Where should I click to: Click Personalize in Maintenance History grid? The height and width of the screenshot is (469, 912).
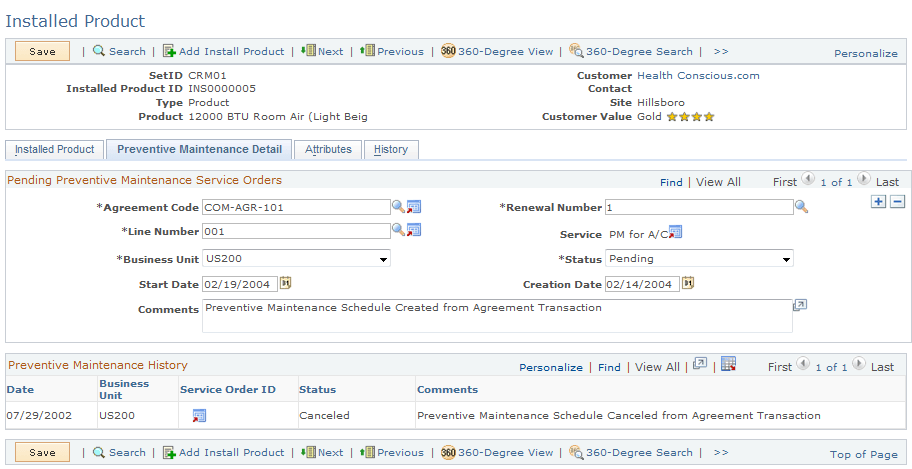(551, 367)
